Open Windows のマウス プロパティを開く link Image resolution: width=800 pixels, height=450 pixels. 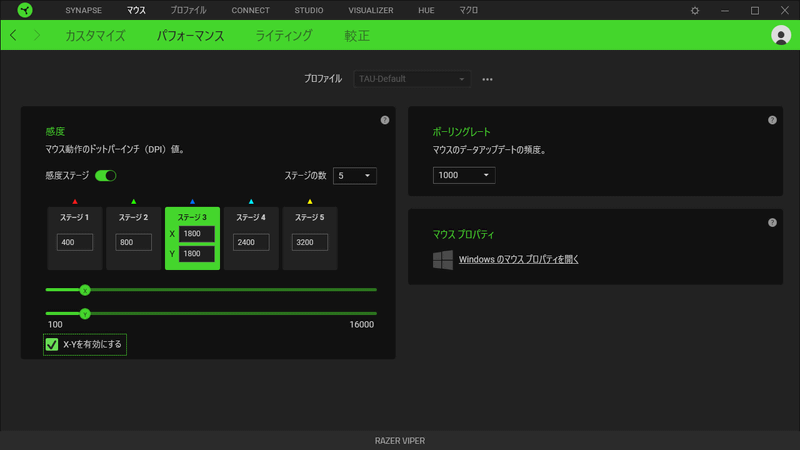[x=518, y=259]
